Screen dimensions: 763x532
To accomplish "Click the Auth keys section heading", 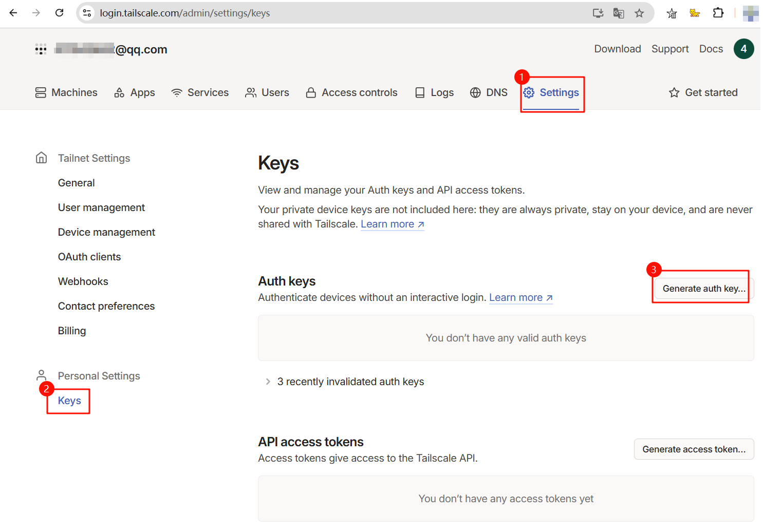I will 287,281.
